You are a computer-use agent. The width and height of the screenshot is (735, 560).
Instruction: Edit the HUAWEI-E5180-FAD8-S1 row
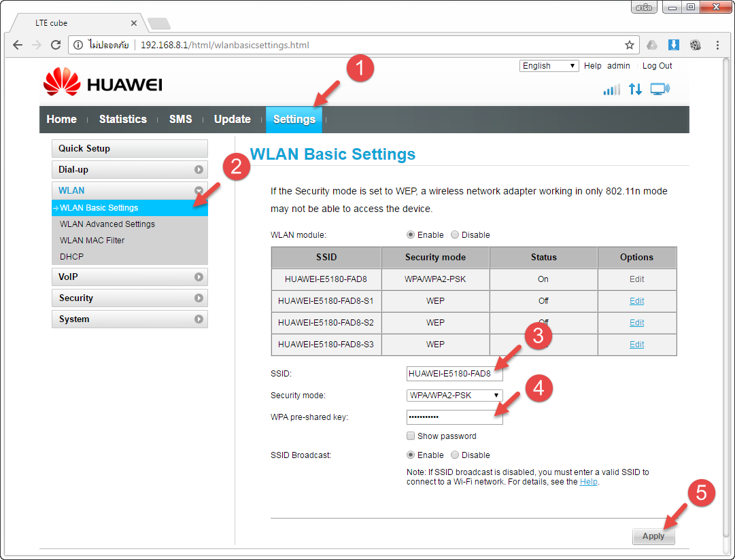tap(636, 301)
